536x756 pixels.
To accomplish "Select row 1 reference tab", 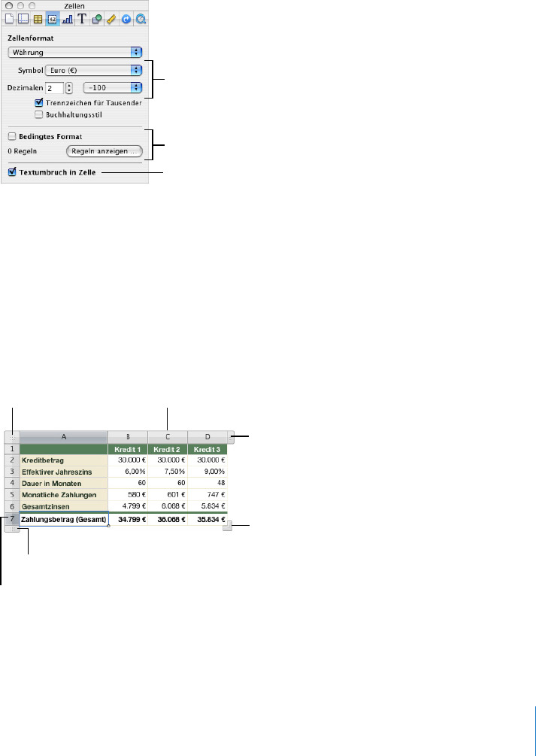I will (x=12, y=449).
